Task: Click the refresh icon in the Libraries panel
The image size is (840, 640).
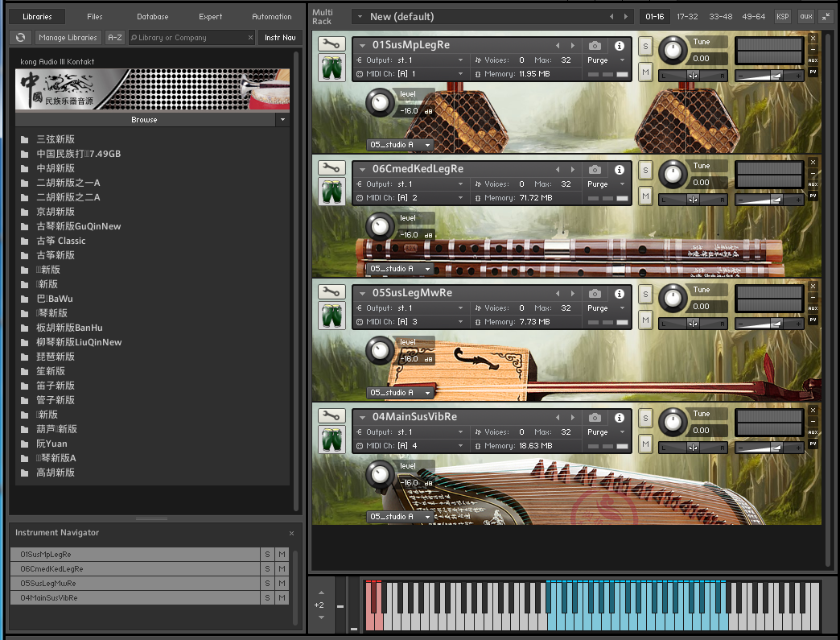Action: (20, 37)
